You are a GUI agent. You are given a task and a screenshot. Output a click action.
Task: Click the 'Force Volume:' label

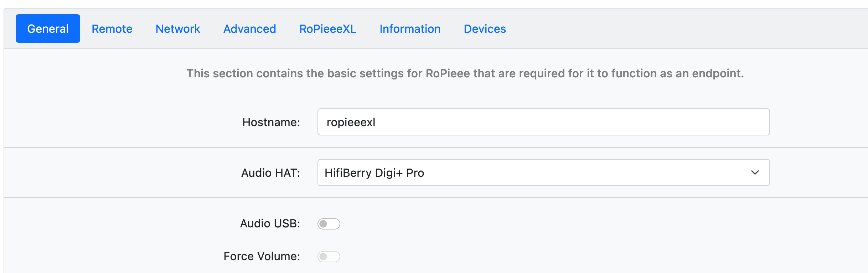[x=262, y=256]
